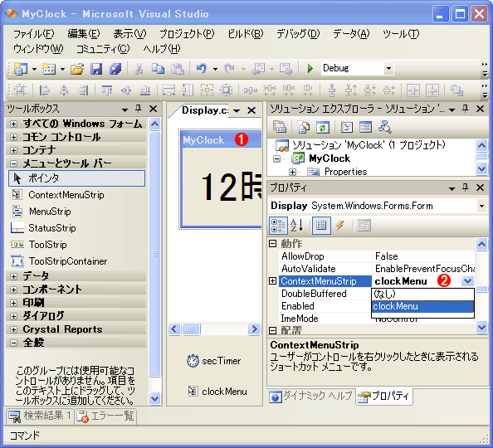Switch to the エラー一覧 tab
493x448 pixels.
105,416
